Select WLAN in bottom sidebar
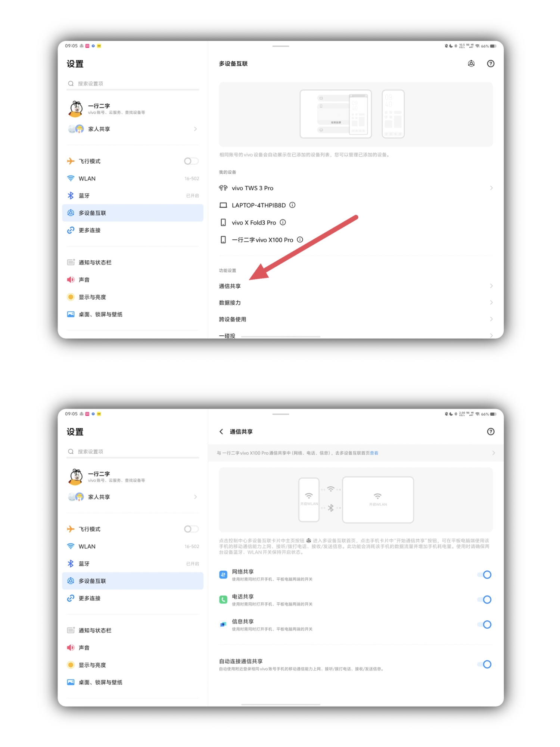 tap(133, 546)
